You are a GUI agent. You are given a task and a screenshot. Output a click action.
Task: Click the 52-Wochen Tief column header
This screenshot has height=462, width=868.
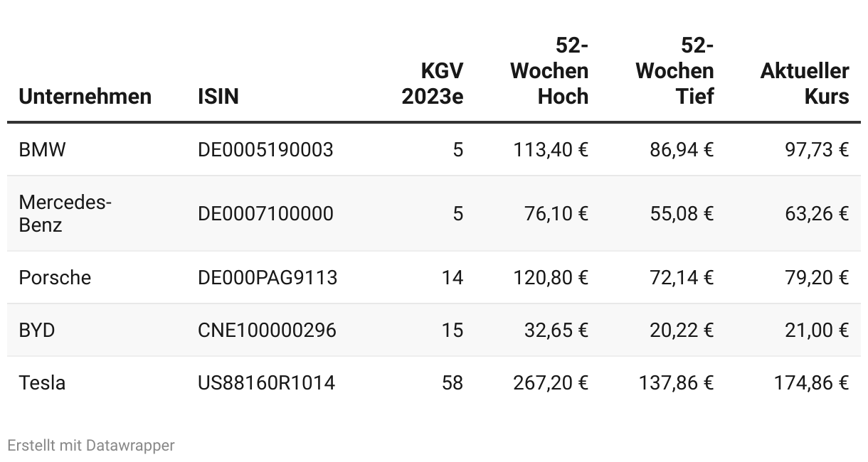click(674, 71)
